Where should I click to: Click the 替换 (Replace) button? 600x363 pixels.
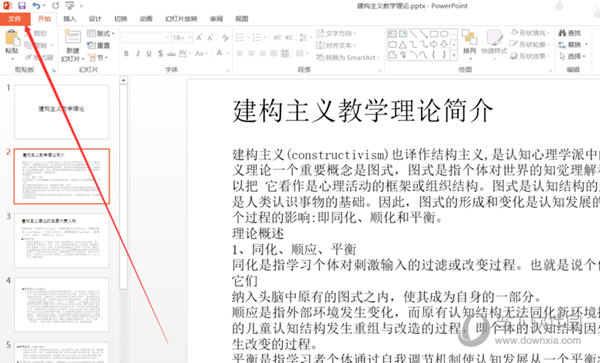pyautogui.click(x=572, y=45)
